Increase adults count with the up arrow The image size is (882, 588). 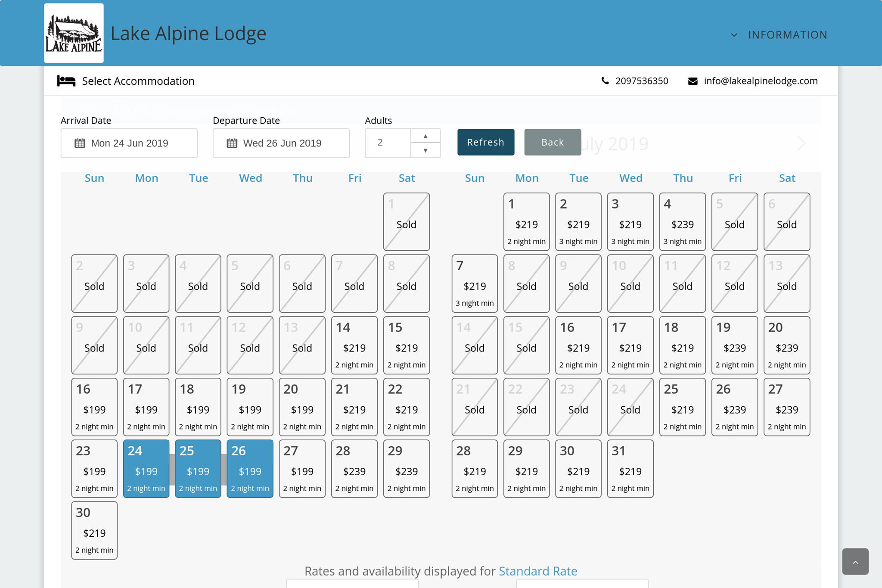coord(425,136)
